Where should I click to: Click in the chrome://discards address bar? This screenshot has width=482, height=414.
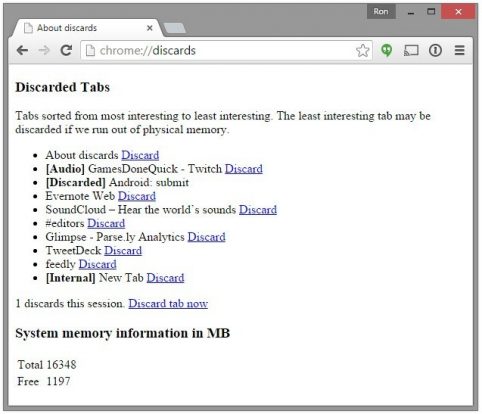coord(220,51)
